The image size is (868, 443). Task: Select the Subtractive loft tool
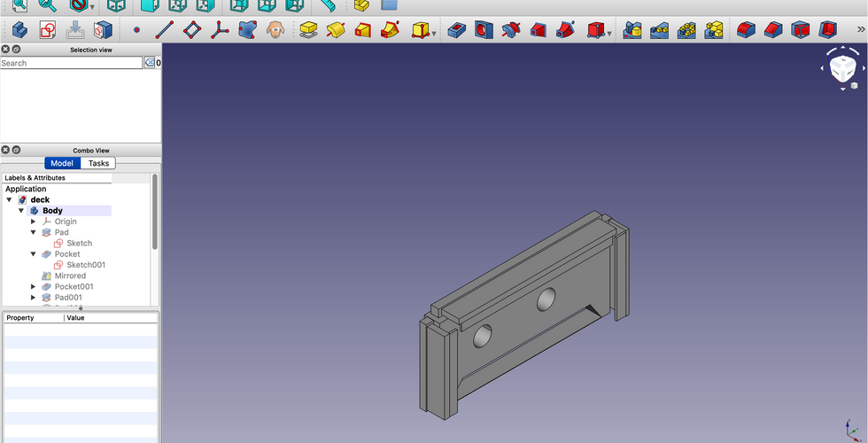(x=539, y=29)
